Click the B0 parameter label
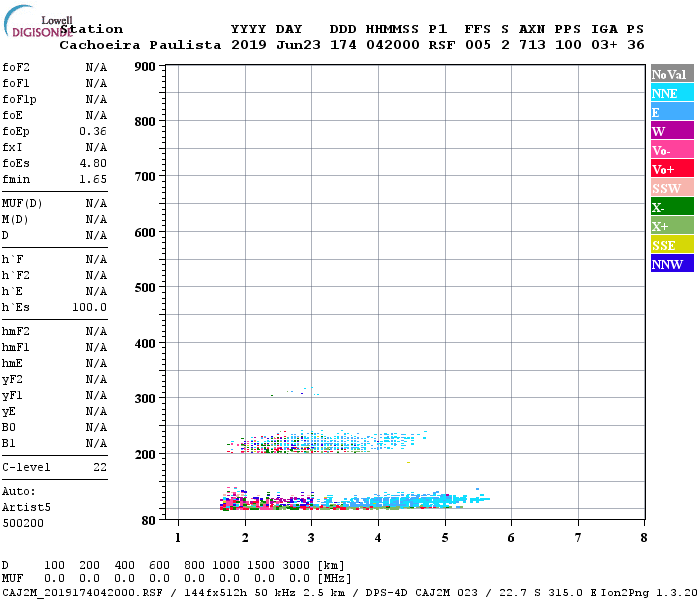 (9, 428)
